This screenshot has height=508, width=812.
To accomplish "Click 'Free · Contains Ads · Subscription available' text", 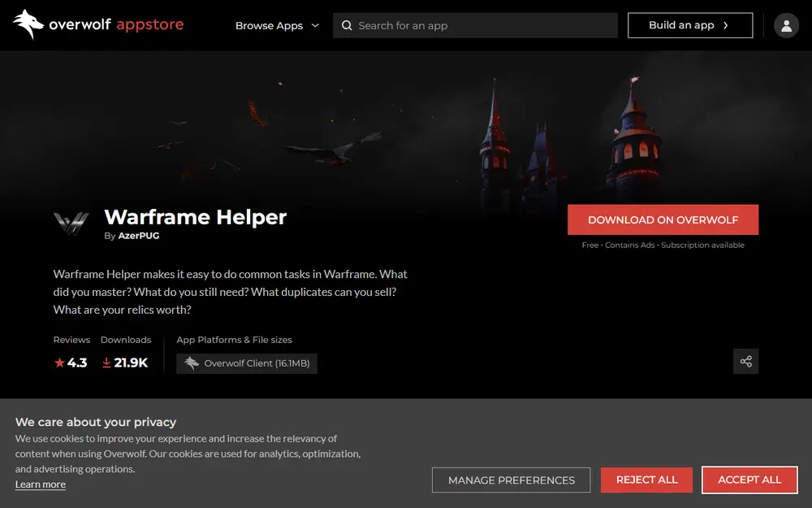I will pyautogui.click(x=663, y=245).
